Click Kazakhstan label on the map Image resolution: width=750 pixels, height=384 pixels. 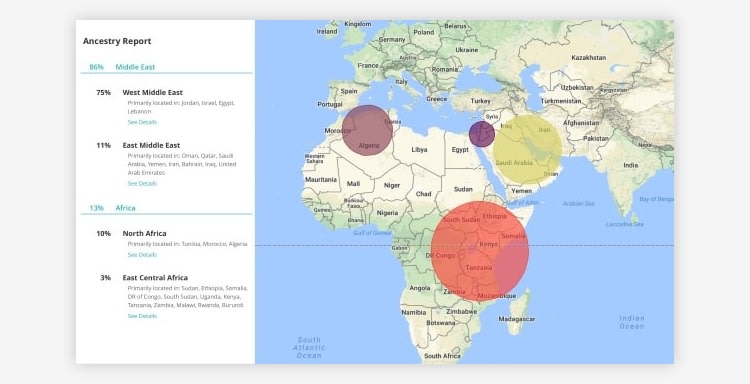(589, 57)
